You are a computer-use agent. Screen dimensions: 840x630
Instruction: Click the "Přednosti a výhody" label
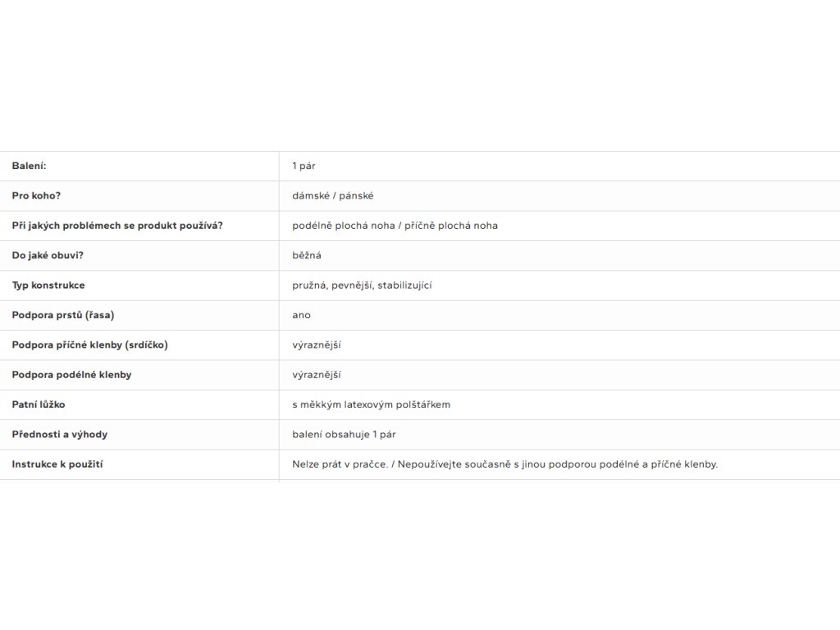coord(59,434)
